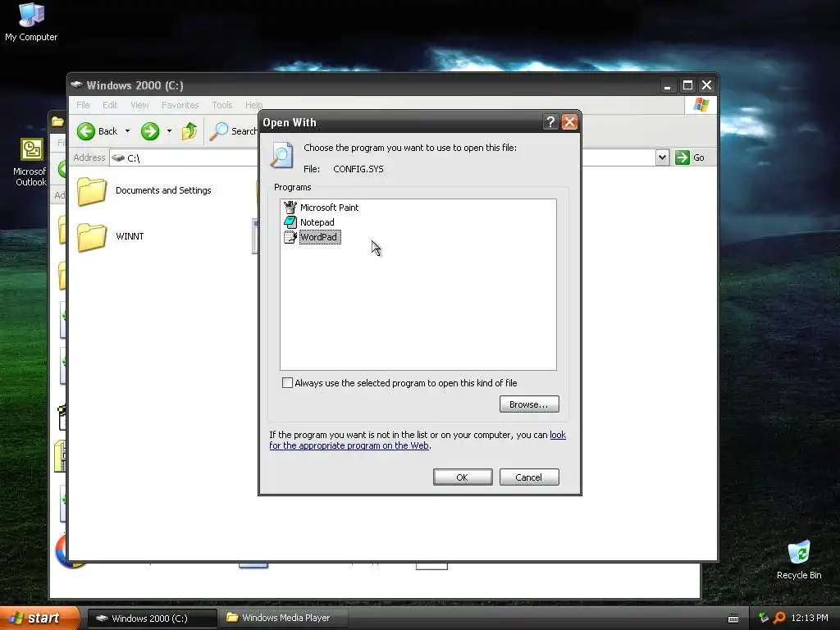Click the Browse... button

tap(529, 404)
